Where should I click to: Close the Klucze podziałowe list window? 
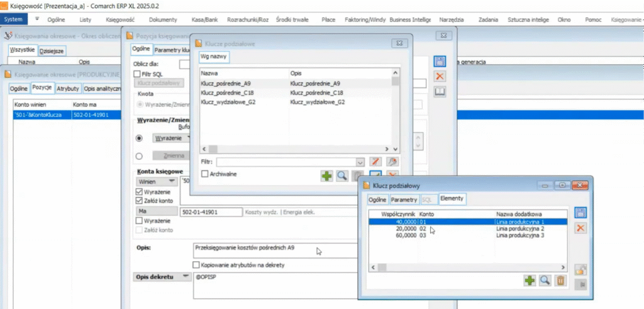[399, 43]
